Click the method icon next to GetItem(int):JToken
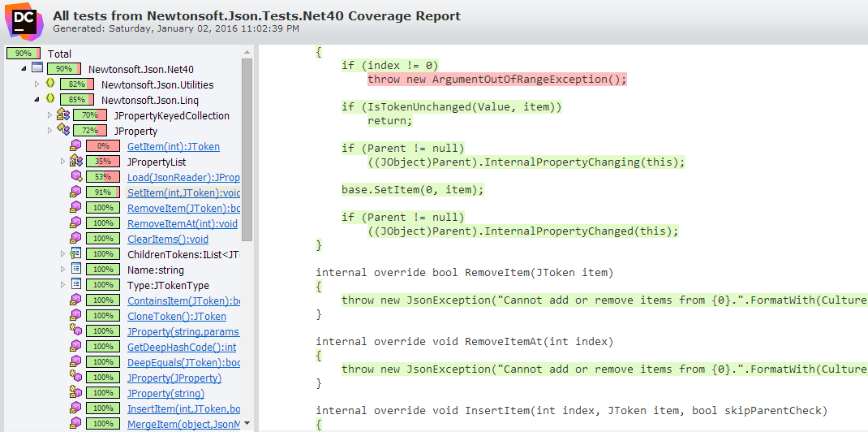This screenshot has width=868, height=432. [x=75, y=146]
